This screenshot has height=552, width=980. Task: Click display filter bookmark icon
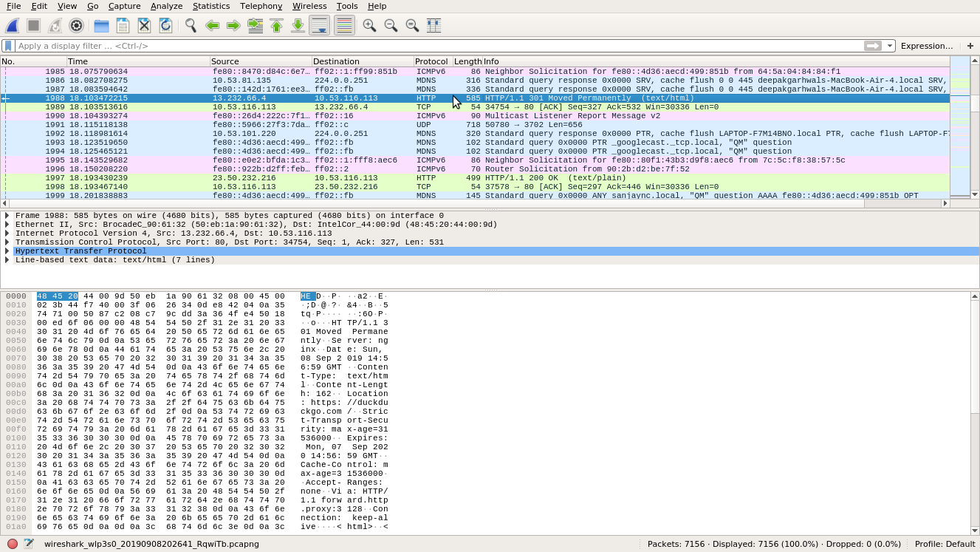8,46
